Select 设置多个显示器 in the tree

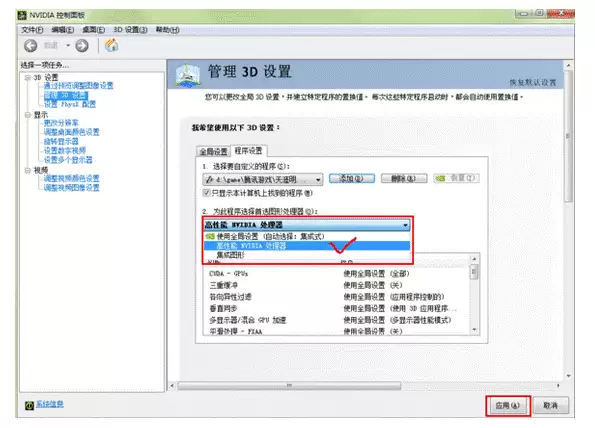[68, 160]
